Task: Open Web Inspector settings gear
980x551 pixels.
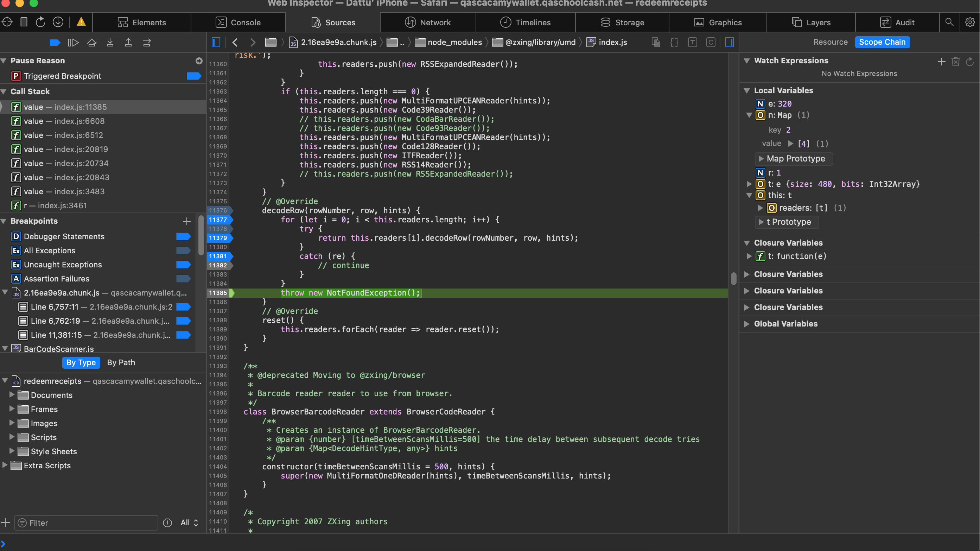Action: 970,23
